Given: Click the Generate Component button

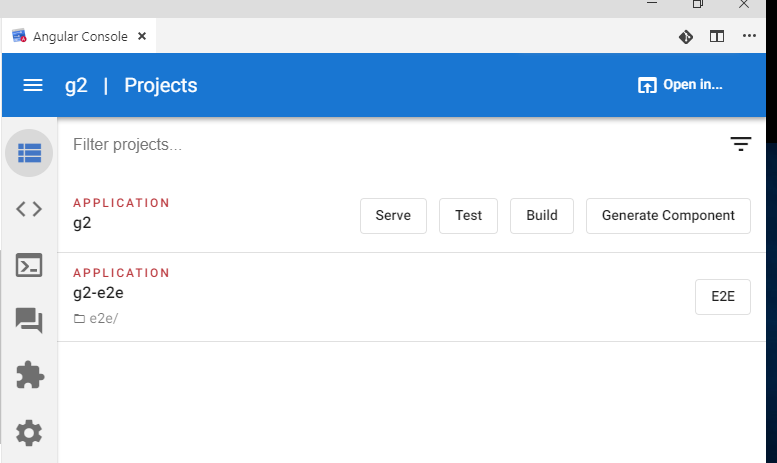Looking at the screenshot, I should tap(668, 216).
